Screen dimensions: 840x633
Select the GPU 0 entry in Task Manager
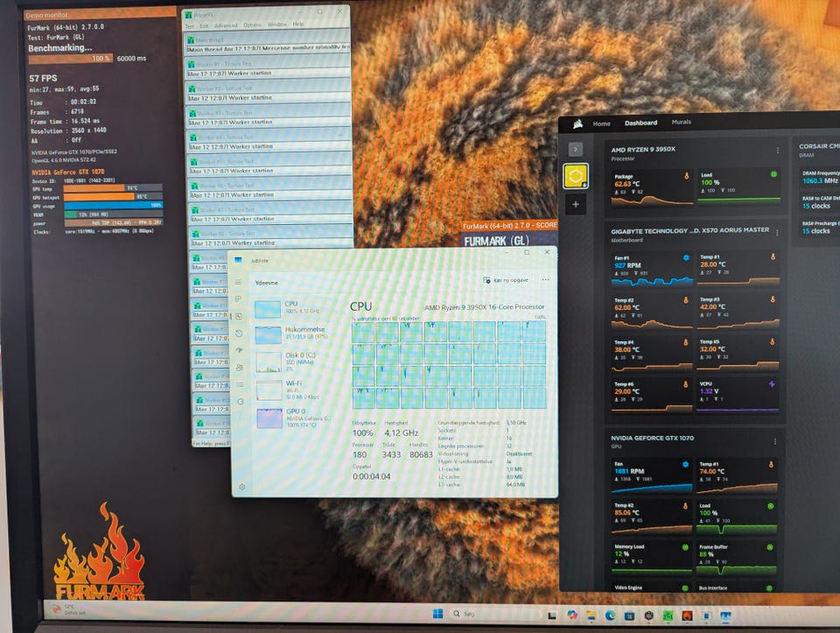(x=294, y=418)
